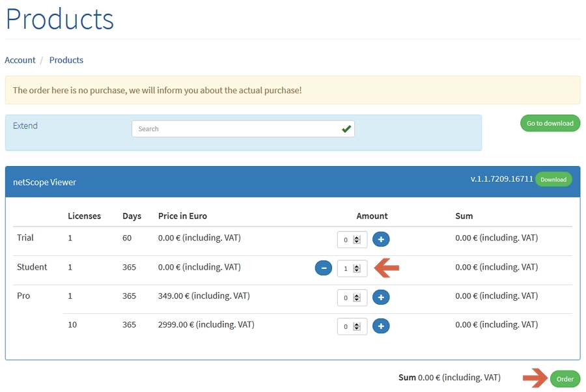Click the Price in Euro column header
The height and width of the screenshot is (392, 586).
click(182, 216)
